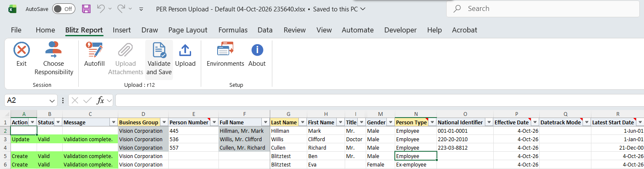Open Last Name filter dropdown
This screenshot has width=644, height=169.
(x=303, y=122)
